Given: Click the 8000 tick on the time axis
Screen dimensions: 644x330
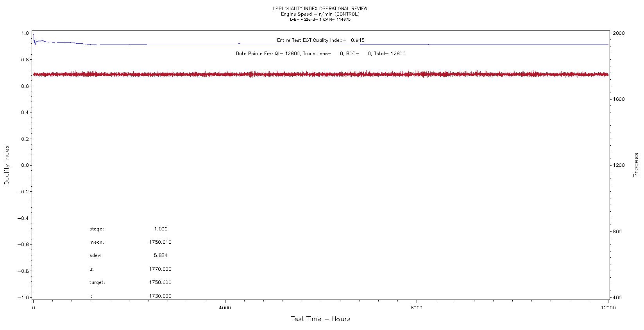Looking at the screenshot, I should [417, 308].
